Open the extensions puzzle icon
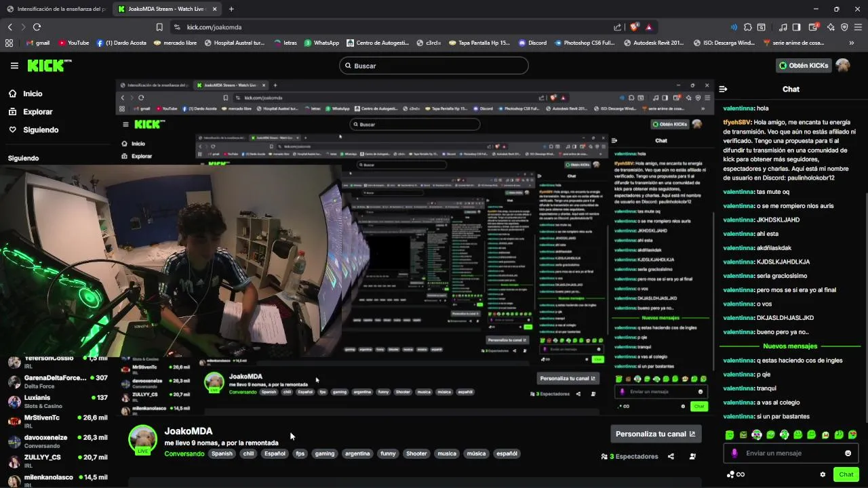Viewport: 868px width, 488px height. coord(748,27)
